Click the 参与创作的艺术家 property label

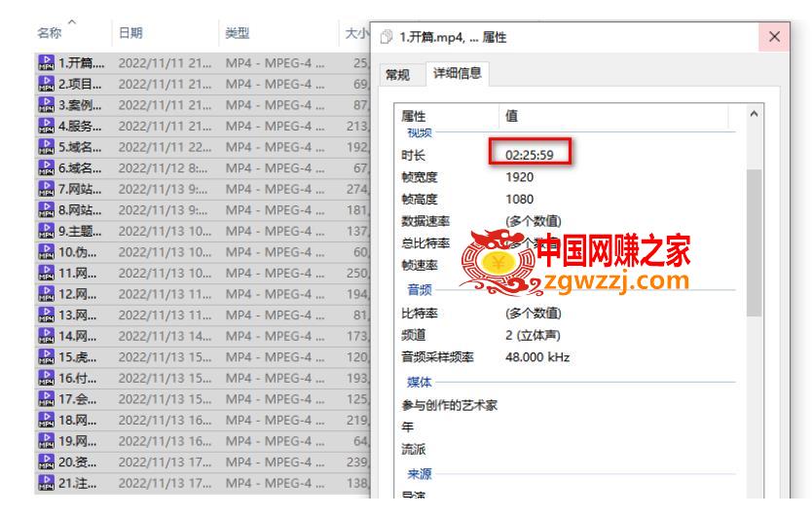[450, 405]
